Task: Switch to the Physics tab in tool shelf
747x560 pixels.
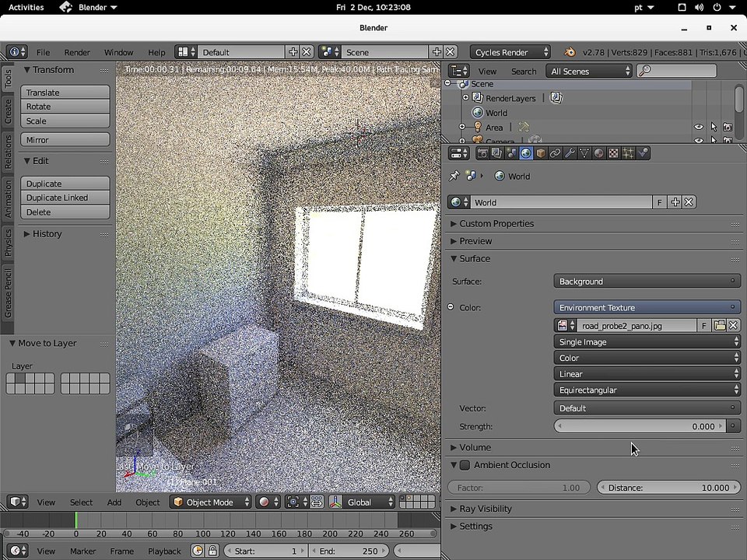Action: click(x=8, y=243)
